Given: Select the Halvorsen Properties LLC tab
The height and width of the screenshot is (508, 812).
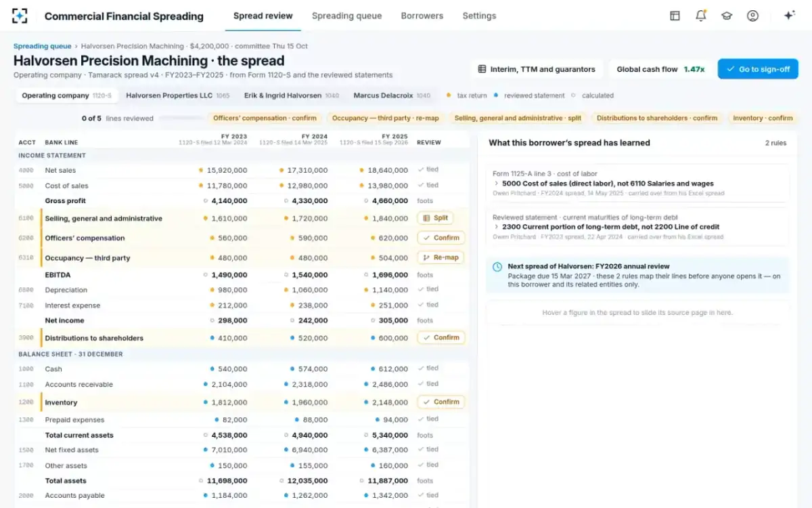Looking at the screenshot, I should 177,96.
